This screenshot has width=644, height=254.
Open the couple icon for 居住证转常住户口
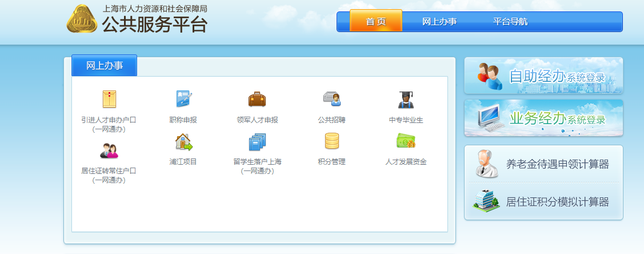coord(109,151)
